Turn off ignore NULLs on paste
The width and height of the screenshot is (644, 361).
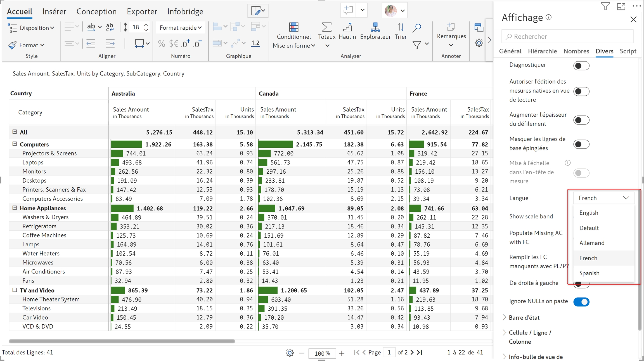pyautogui.click(x=581, y=302)
